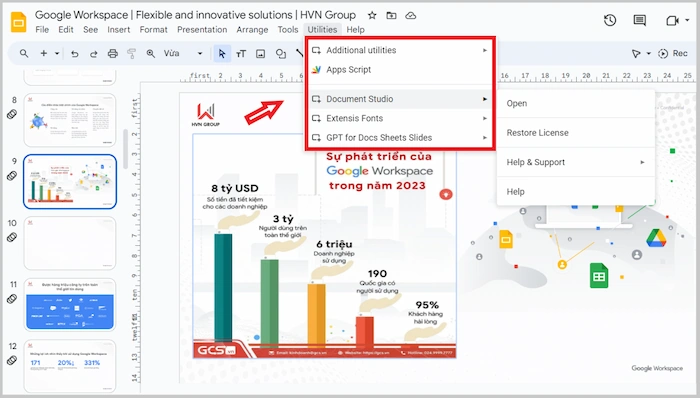Click the pointer tool near Rec
The width and height of the screenshot is (700, 398).
[636, 54]
